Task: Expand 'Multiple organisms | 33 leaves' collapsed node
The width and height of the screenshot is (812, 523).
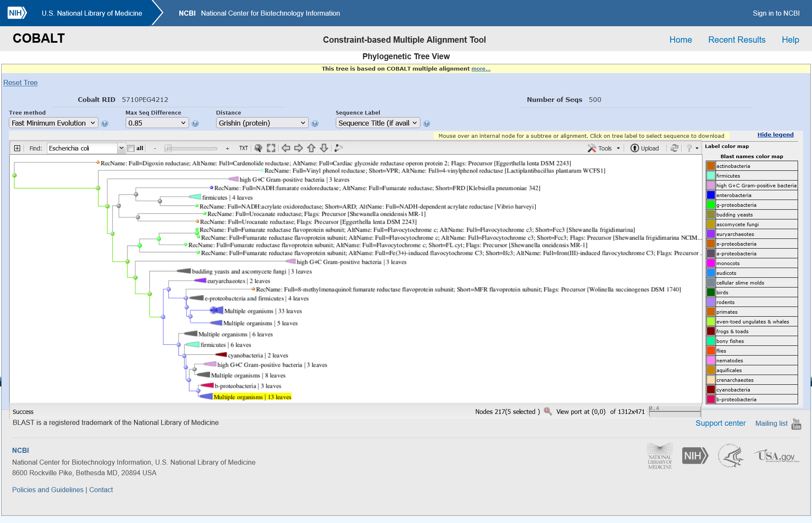Action: point(217,310)
